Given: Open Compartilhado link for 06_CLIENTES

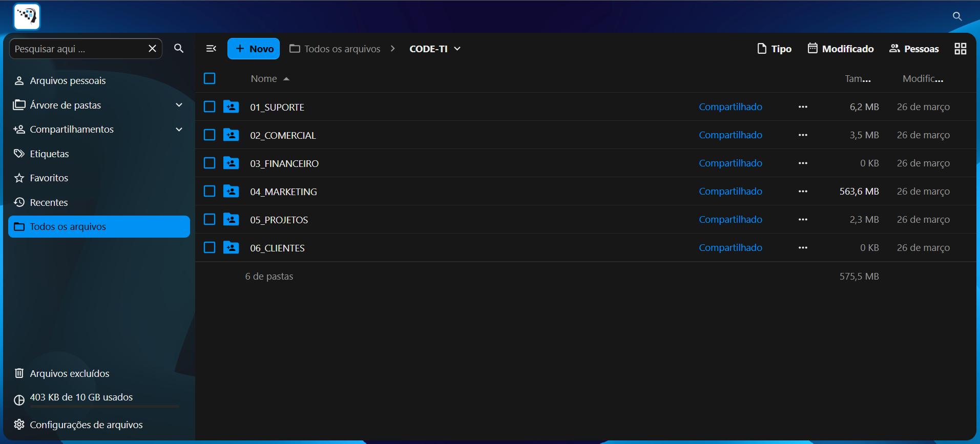Looking at the screenshot, I should (731, 247).
